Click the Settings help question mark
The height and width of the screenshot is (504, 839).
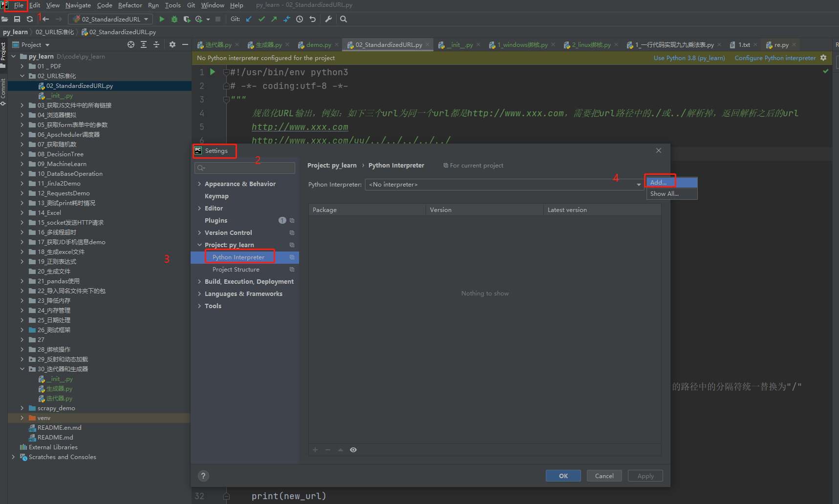[204, 476]
